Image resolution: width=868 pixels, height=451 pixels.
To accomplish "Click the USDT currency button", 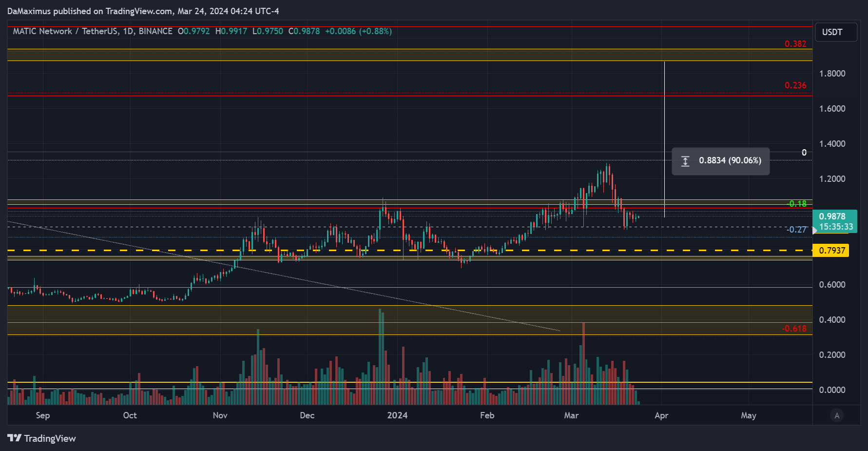I will coord(836,32).
